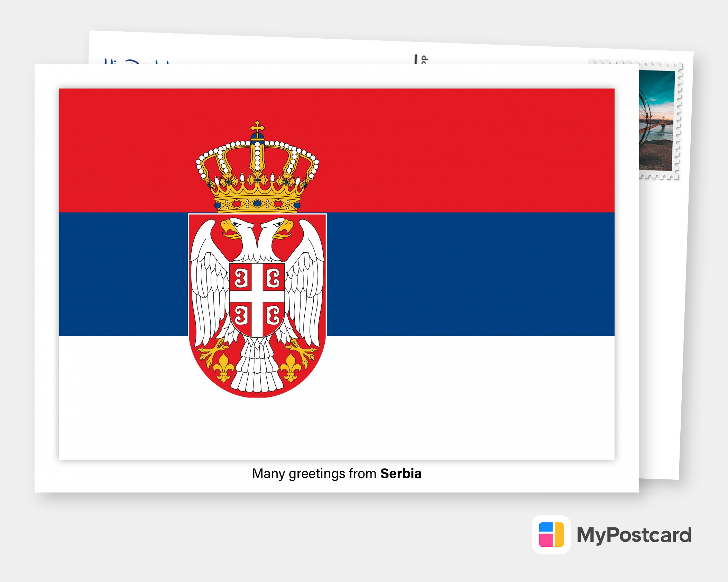Click the bold word Serbia

click(401, 473)
